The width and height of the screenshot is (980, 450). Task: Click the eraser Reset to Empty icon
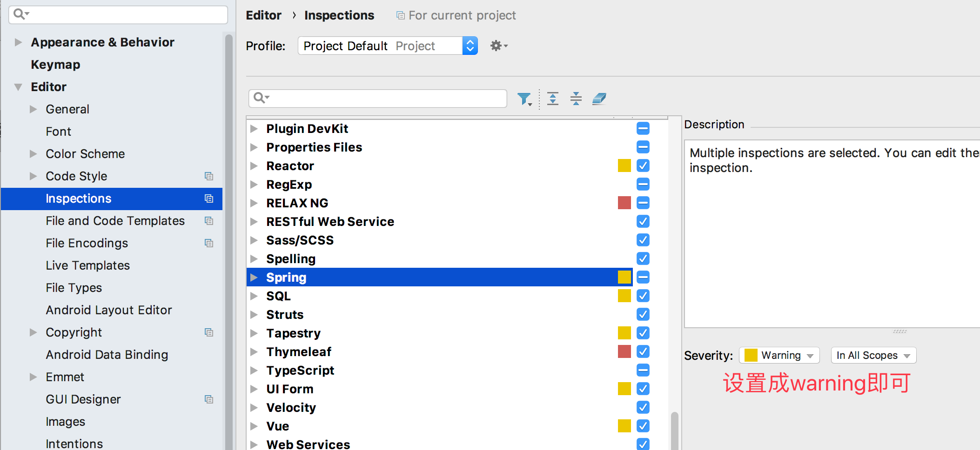[599, 99]
